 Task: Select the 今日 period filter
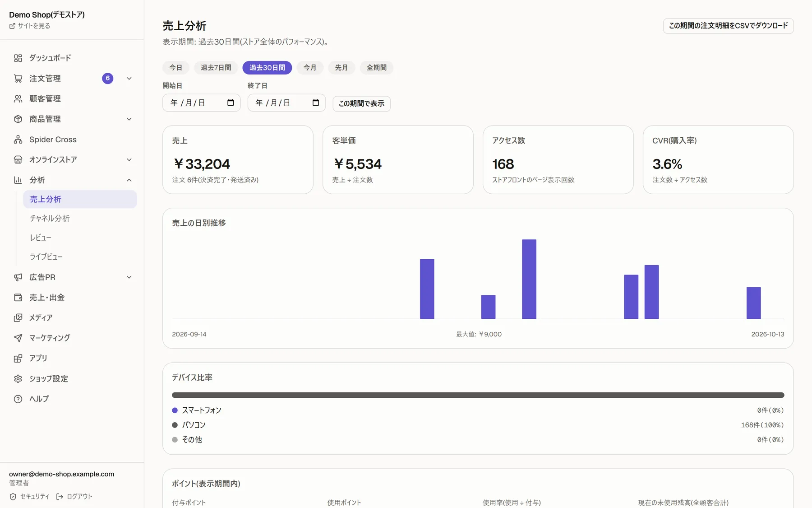pyautogui.click(x=176, y=68)
